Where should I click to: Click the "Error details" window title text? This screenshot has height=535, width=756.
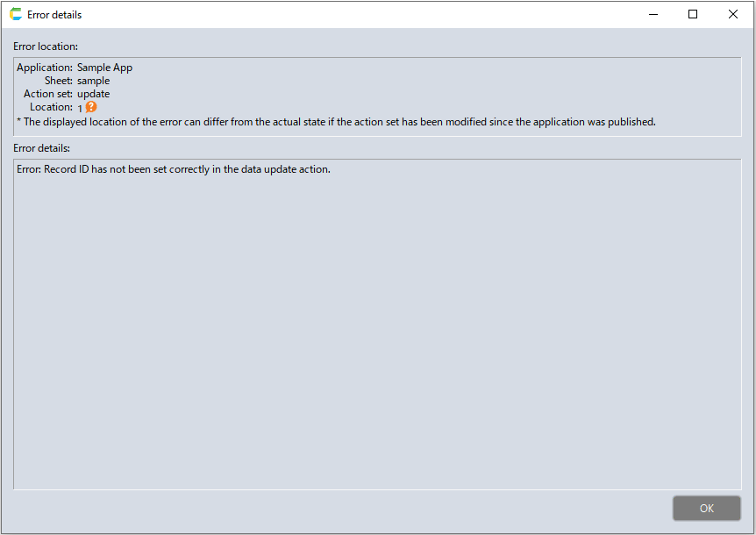click(x=54, y=15)
